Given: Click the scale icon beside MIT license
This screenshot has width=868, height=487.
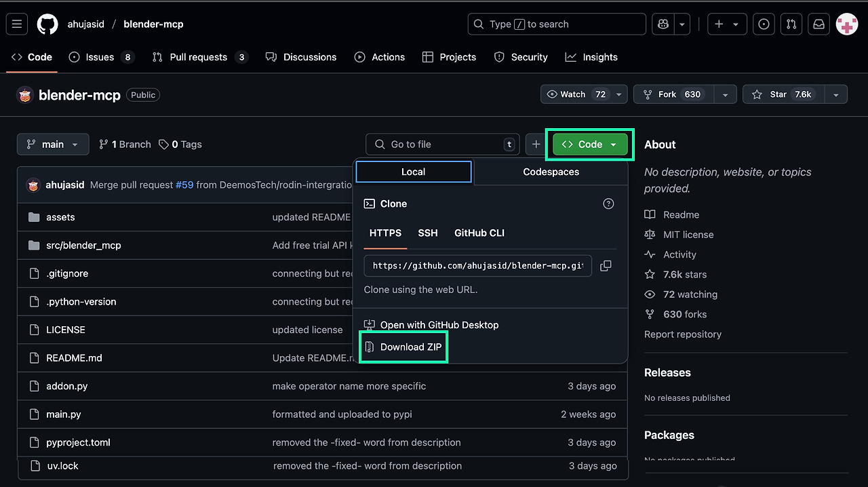Looking at the screenshot, I should [x=650, y=235].
